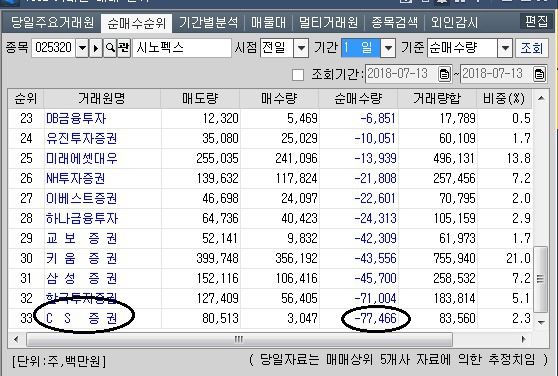The height and width of the screenshot is (376, 558).
Task: Switch to the 외인감시 tab
Action: pyautogui.click(x=454, y=23)
